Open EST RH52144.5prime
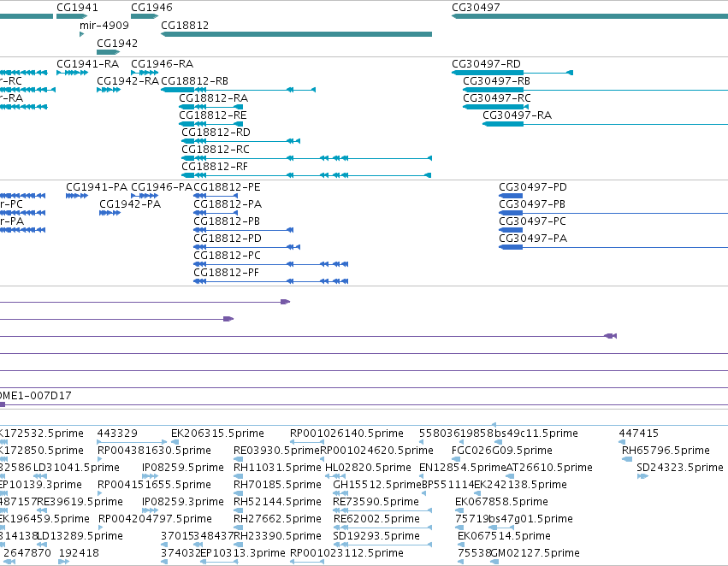The height and width of the screenshot is (566, 728). [x=277, y=502]
